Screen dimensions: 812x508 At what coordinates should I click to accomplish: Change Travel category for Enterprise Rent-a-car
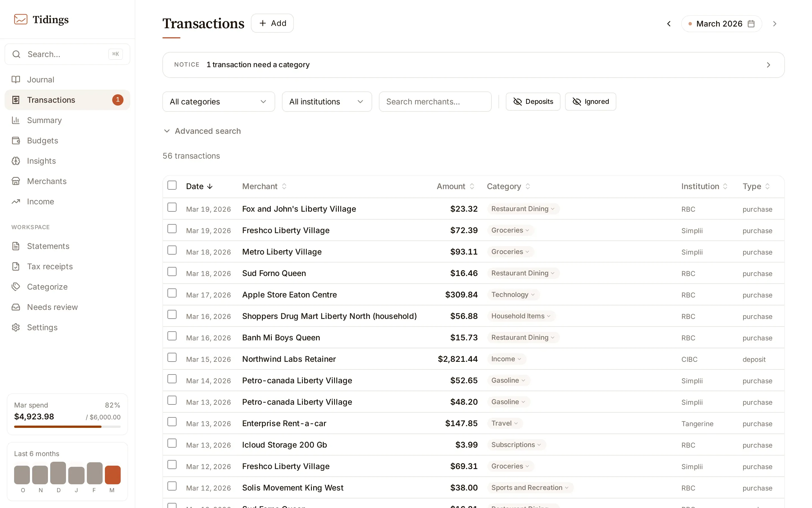[505, 423]
